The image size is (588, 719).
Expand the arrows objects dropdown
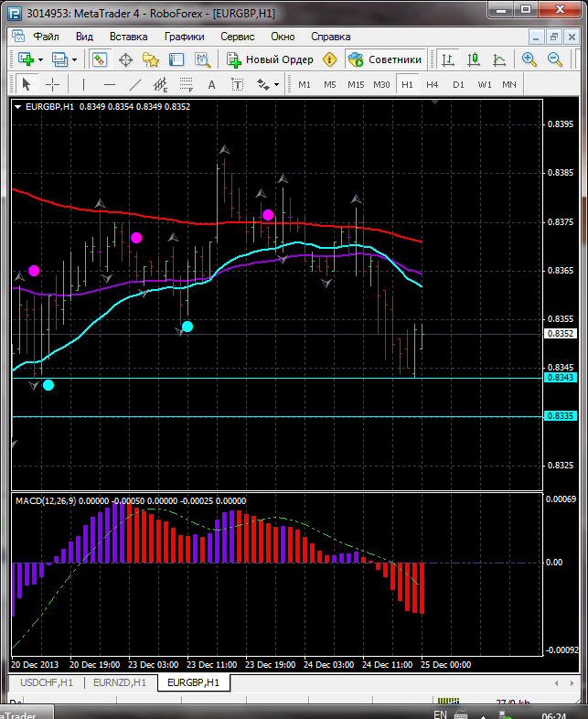(276, 84)
